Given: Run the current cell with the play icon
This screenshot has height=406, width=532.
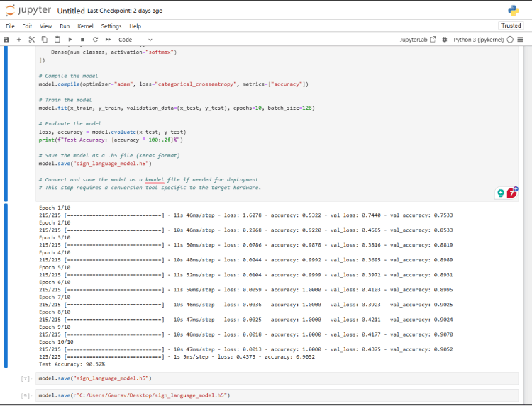Looking at the screenshot, I should click(70, 40).
